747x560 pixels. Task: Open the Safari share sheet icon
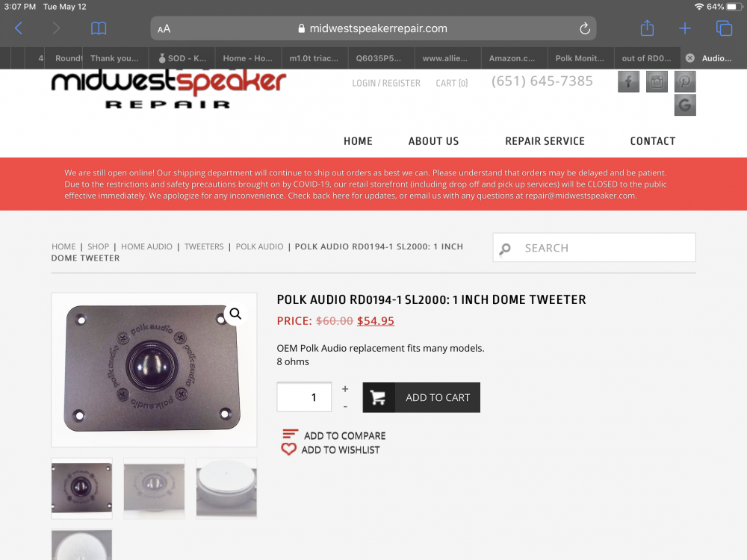click(x=647, y=28)
